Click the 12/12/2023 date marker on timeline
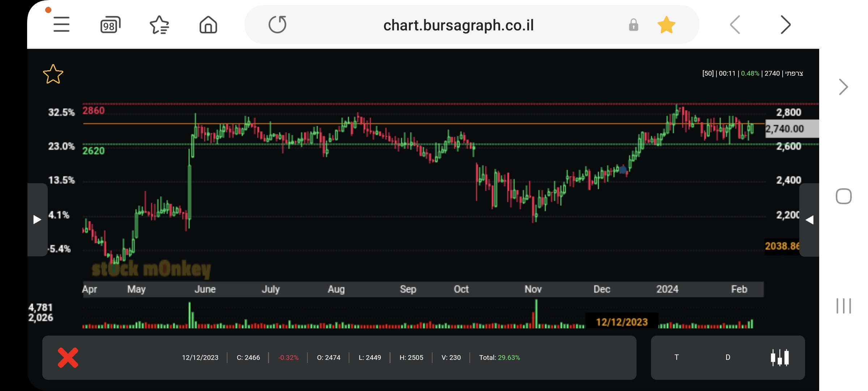This screenshot has width=868, height=391. click(621, 321)
